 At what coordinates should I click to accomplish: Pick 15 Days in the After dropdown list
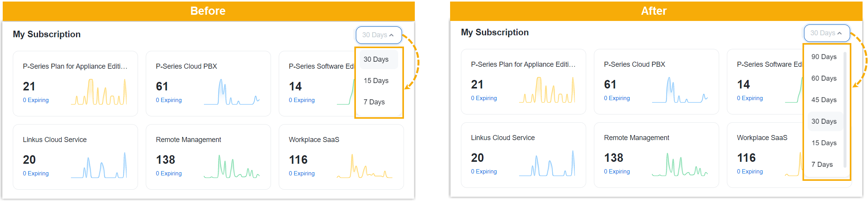pyautogui.click(x=824, y=143)
